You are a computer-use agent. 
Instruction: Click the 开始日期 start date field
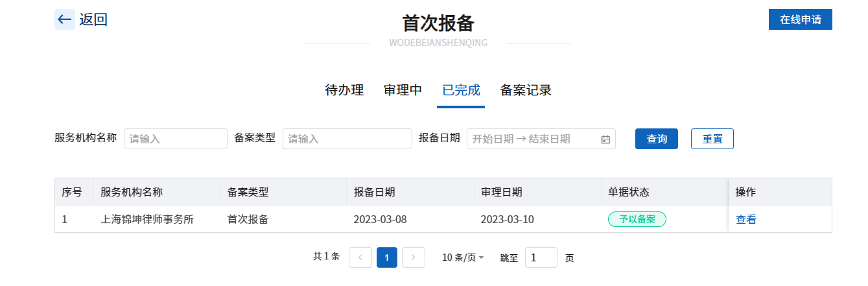pos(493,139)
